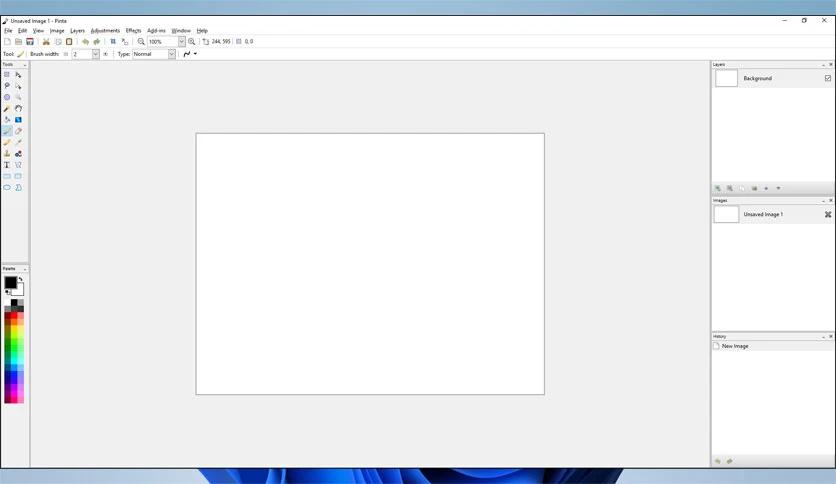Viewport: 836px width, 484px height.
Task: Redo with the toolbar arrow icon
Action: [x=97, y=42]
